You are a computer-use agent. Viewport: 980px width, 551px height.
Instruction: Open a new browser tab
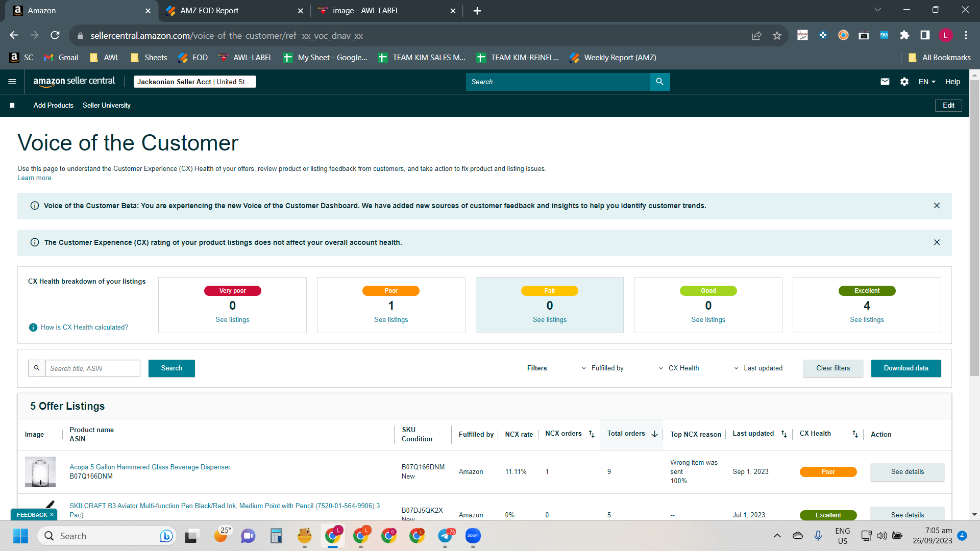[x=477, y=11]
